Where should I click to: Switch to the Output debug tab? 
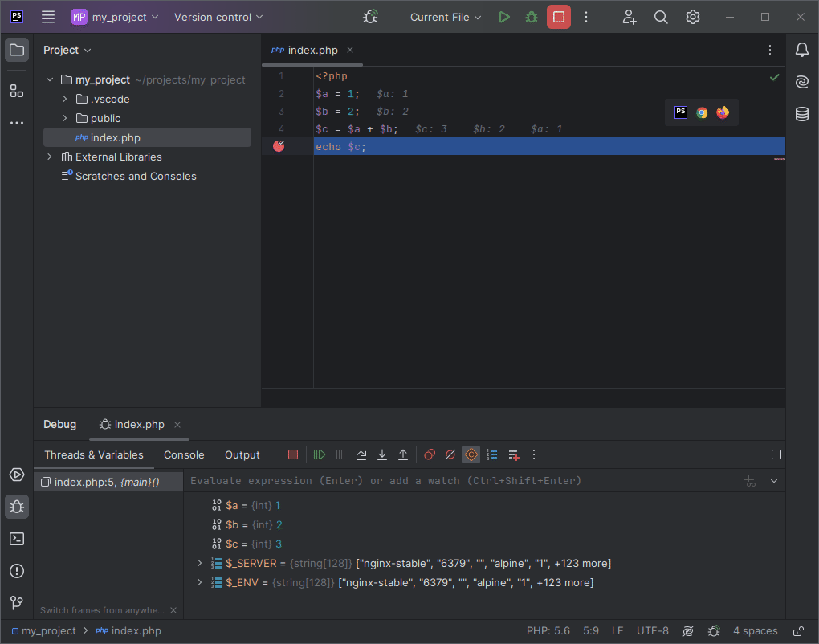(x=242, y=454)
